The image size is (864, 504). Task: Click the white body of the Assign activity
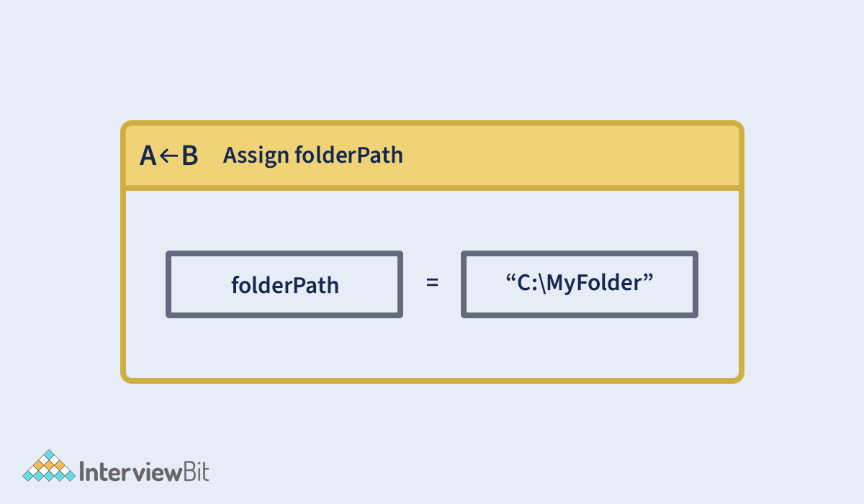pyautogui.click(x=432, y=283)
